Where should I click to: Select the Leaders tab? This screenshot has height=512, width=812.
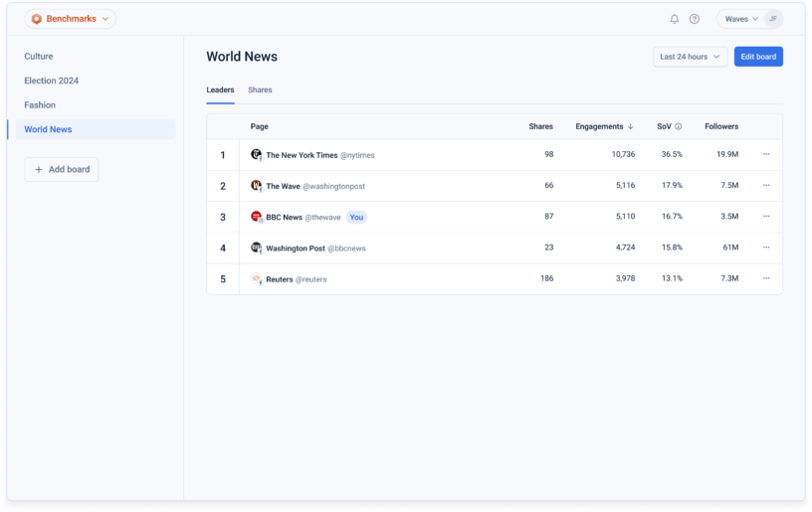click(220, 90)
